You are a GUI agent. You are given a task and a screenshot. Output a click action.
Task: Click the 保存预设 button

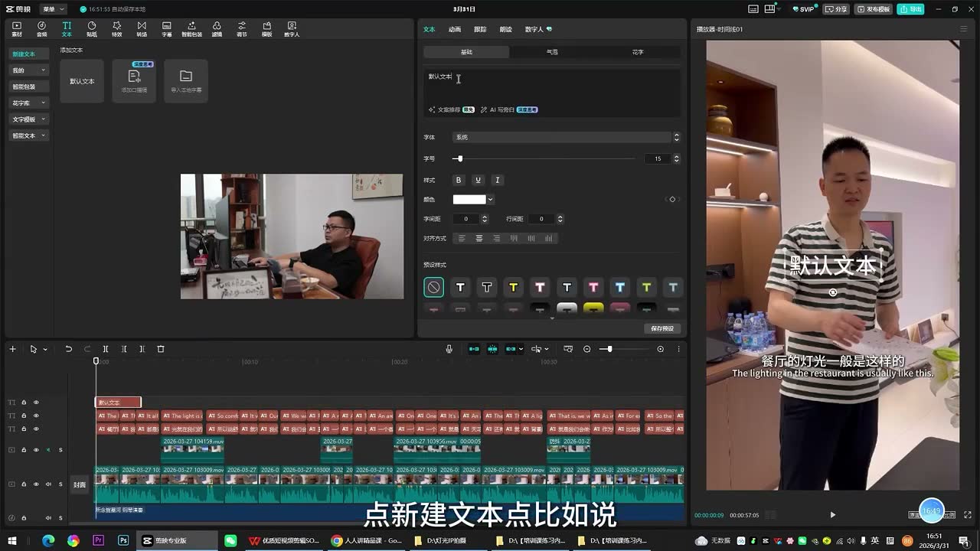[x=662, y=328]
